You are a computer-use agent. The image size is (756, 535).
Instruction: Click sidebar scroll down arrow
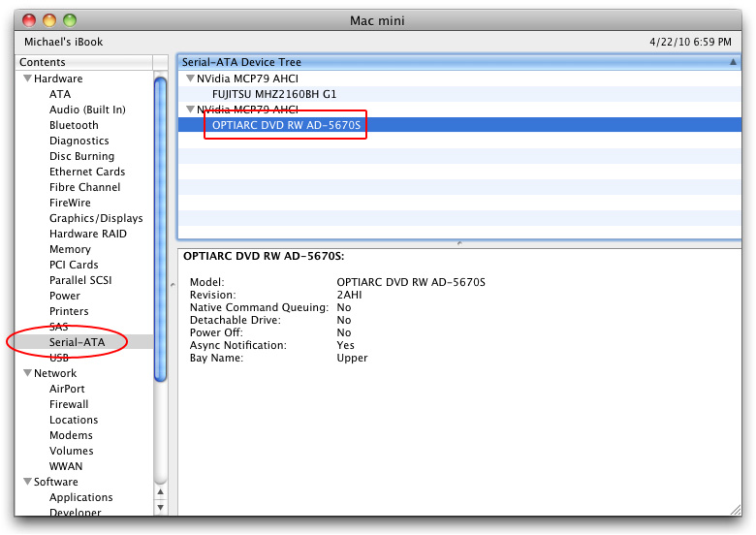[161, 508]
